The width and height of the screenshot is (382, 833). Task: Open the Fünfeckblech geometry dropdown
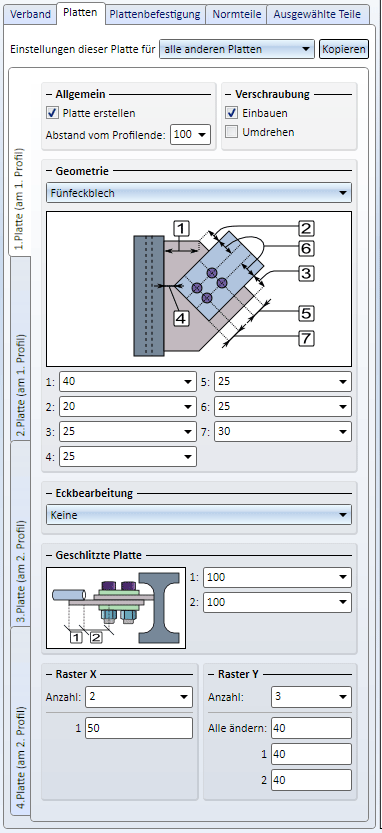point(199,193)
